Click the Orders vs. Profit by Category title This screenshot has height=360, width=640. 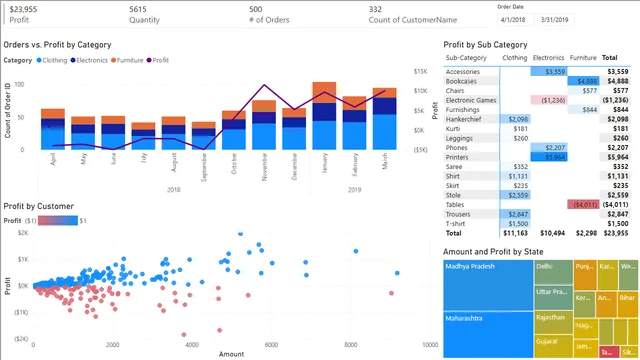click(x=58, y=45)
